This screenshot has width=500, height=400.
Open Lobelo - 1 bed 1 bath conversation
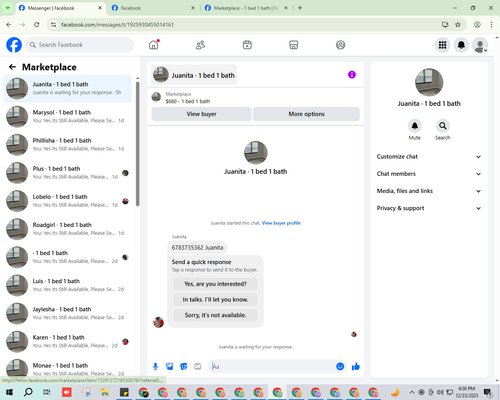[x=67, y=201]
